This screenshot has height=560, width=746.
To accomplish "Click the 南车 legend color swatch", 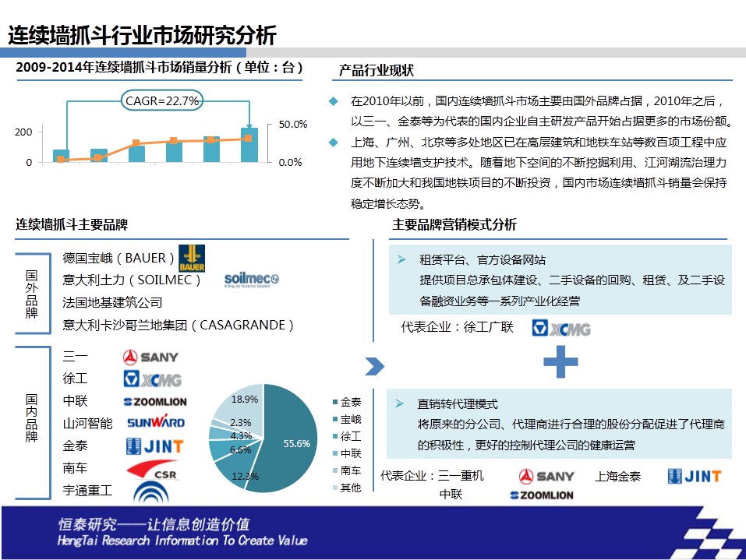I will [x=335, y=470].
